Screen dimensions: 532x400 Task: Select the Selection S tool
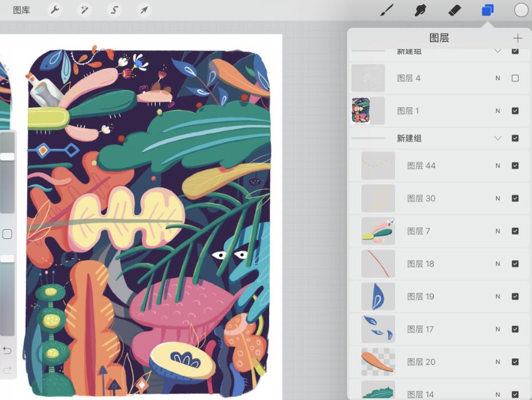point(115,10)
